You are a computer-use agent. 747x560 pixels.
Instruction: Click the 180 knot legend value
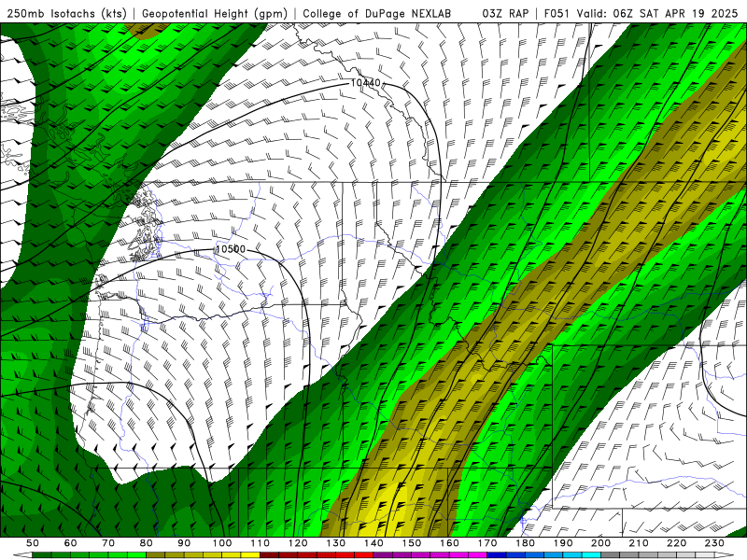(x=525, y=543)
